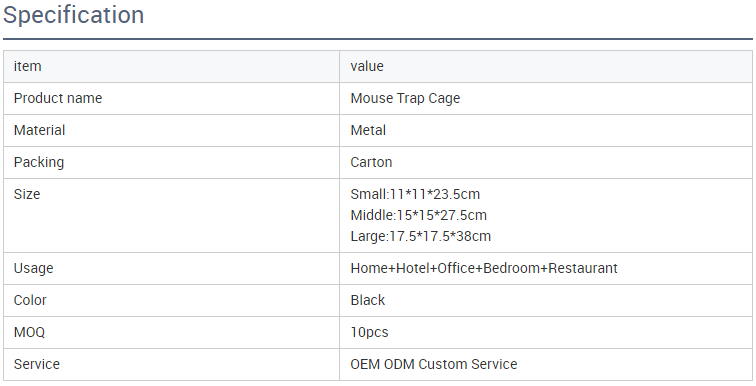
Task: Click the Specification heading
Action: click(x=73, y=15)
